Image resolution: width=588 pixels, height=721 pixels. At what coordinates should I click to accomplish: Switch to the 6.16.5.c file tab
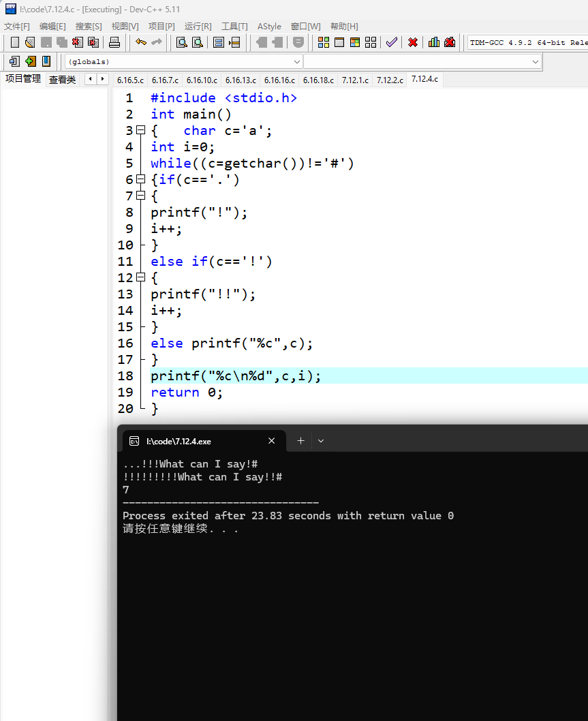click(x=130, y=80)
